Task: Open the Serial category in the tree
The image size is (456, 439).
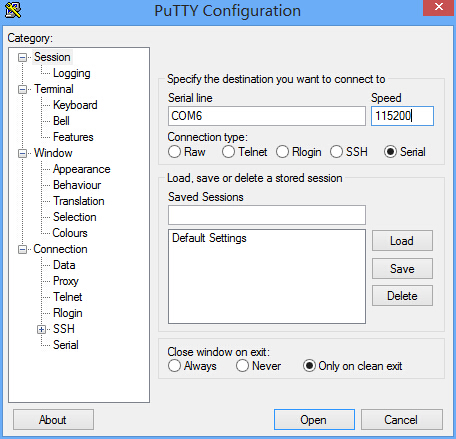Action: 66,345
